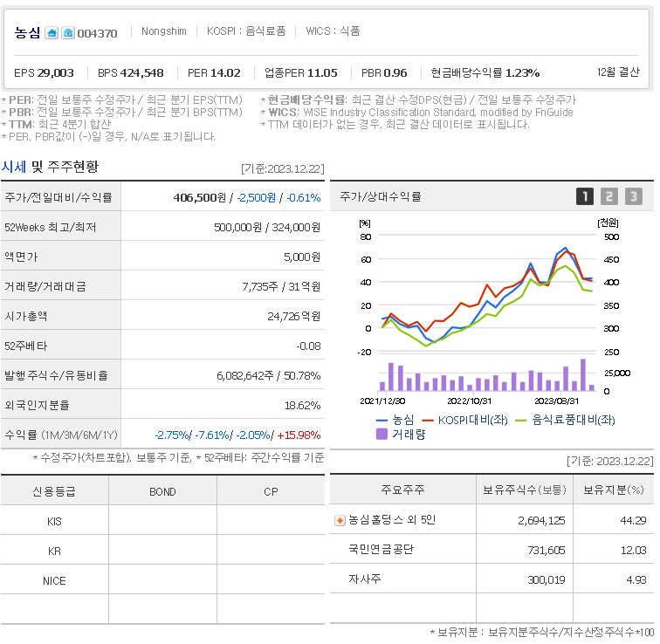Switch to chart tab 3
Image resolution: width=660 pixels, height=644 pixels.
(634, 196)
